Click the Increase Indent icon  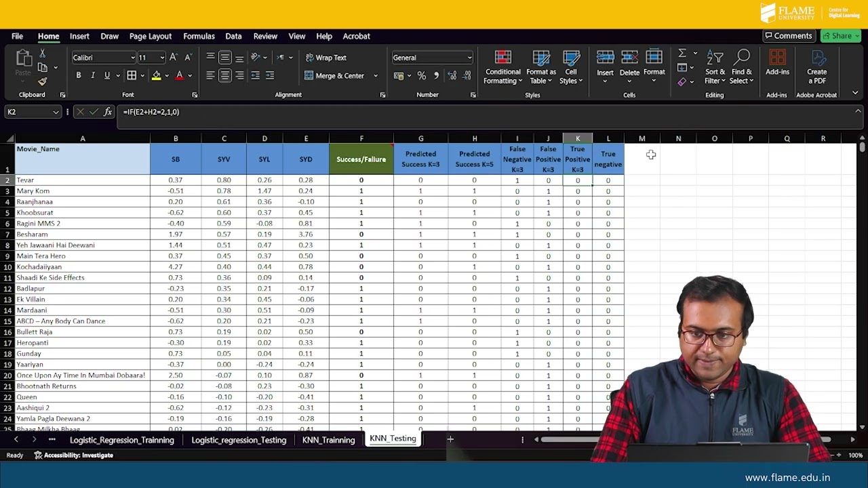pyautogui.click(x=270, y=75)
